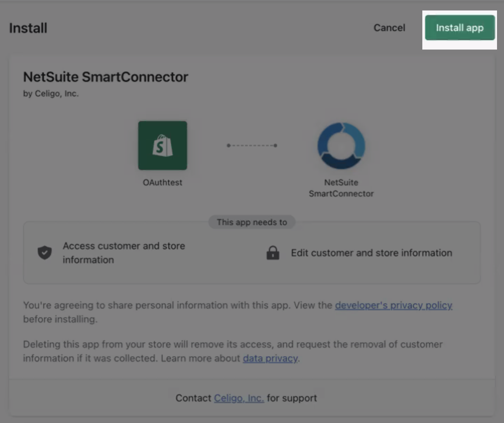Click the 'This app needs to' label
Image resolution: width=504 pixels, height=423 pixels.
(x=252, y=222)
